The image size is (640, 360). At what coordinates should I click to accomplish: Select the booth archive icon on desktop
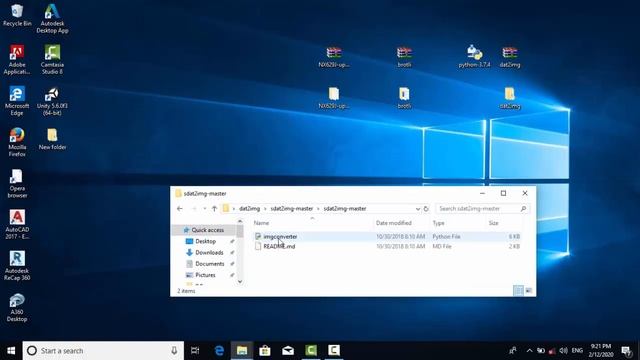pos(404,57)
